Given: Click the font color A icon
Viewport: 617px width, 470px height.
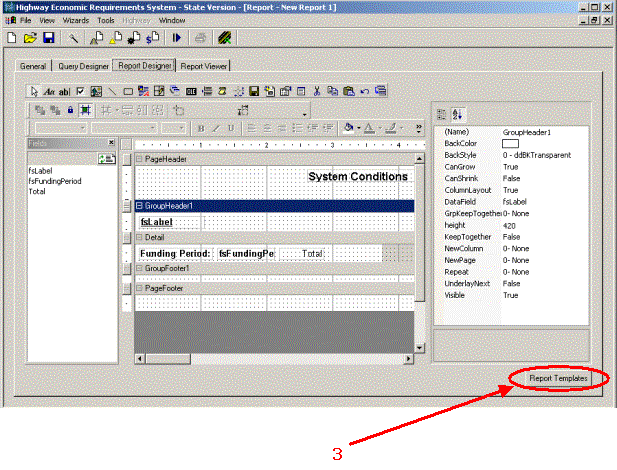Looking at the screenshot, I should pyautogui.click(x=369, y=128).
